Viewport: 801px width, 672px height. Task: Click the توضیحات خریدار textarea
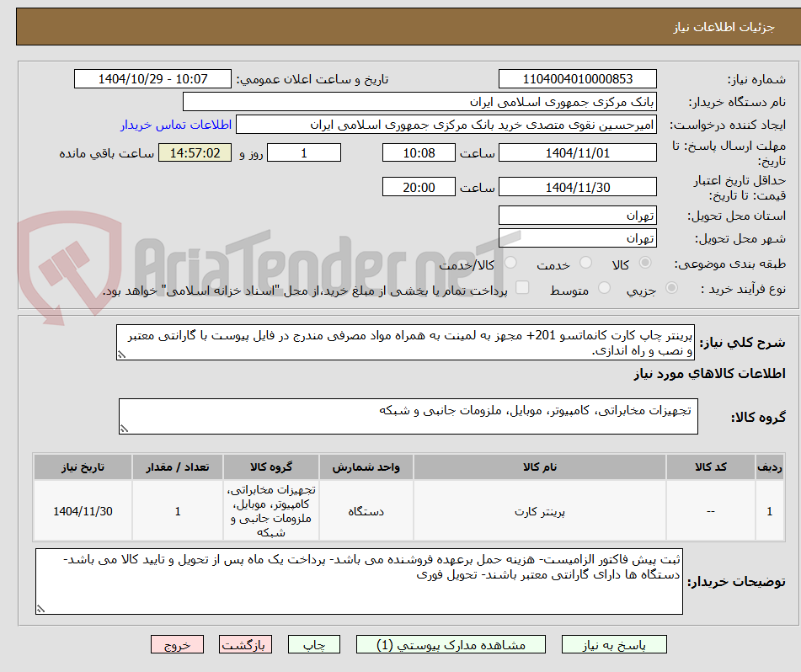point(359,582)
